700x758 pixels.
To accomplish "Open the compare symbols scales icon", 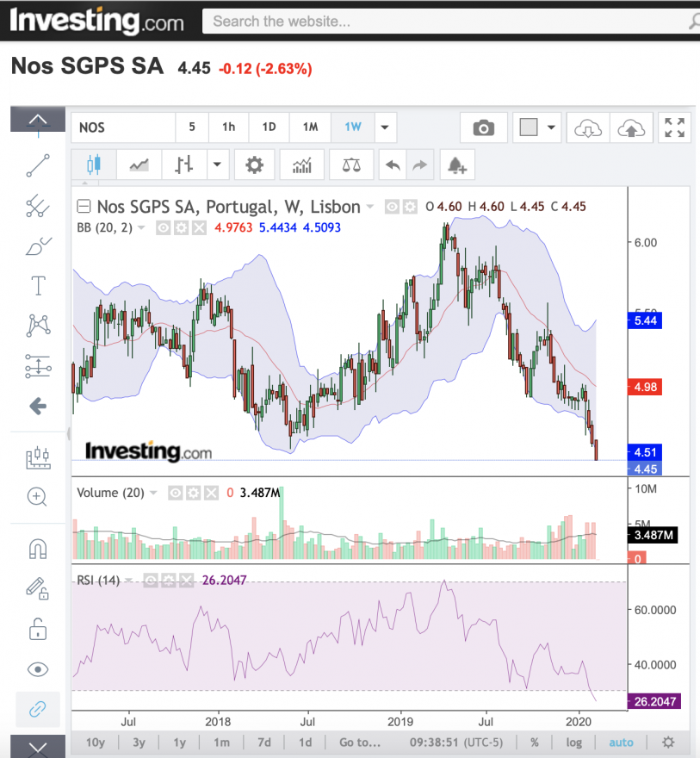I will pos(351,165).
